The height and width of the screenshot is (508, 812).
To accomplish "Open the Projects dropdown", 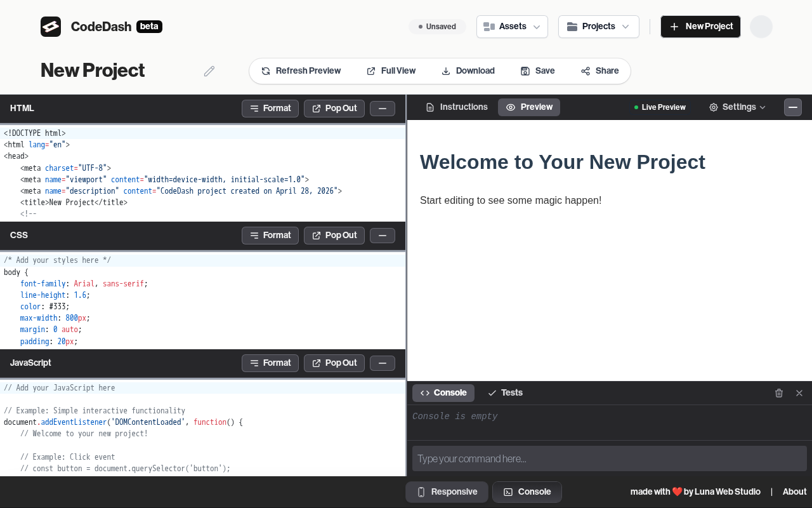I will pyautogui.click(x=599, y=27).
